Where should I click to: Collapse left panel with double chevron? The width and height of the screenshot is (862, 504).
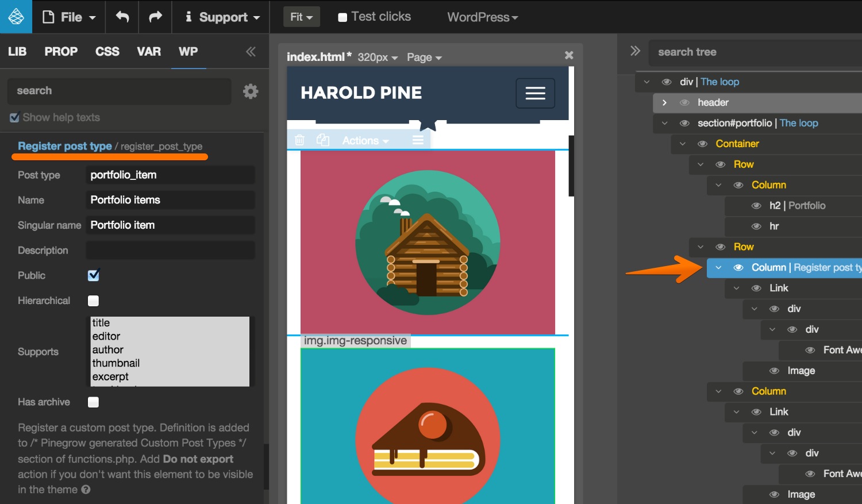click(251, 52)
